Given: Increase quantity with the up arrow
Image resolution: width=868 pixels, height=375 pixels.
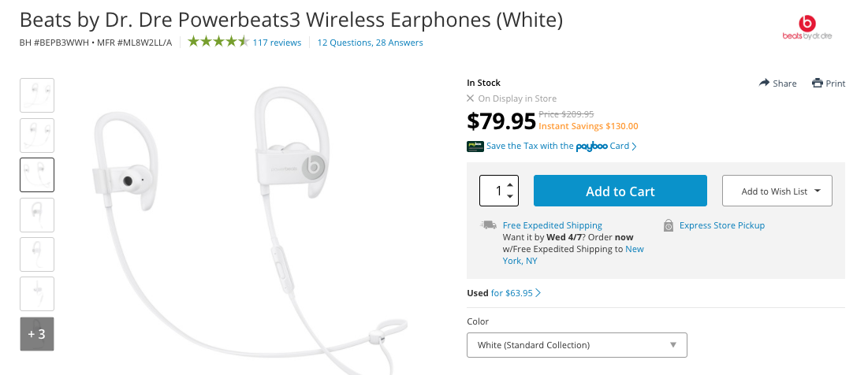Looking at the screenshot, I should tap(510, 184).
